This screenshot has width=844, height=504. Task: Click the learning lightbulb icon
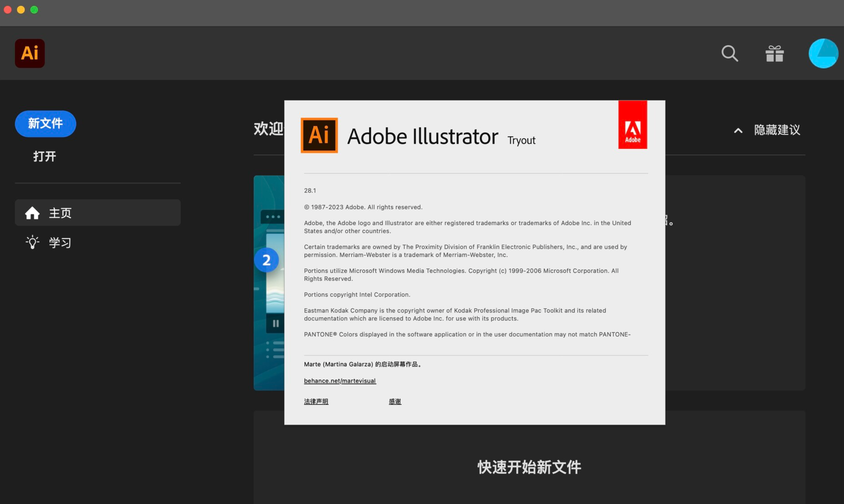coord(31,242)
